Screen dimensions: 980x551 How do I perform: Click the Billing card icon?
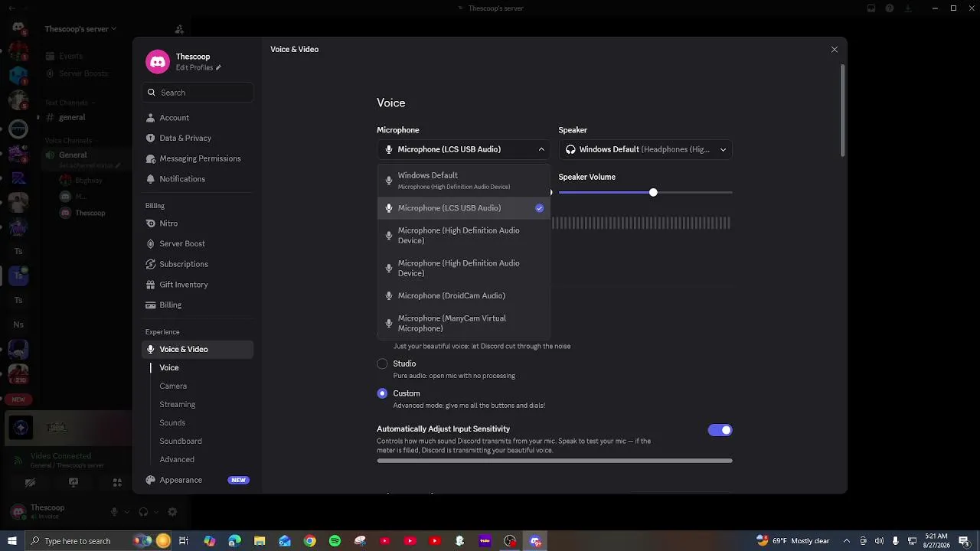click(x=151, y=305)
